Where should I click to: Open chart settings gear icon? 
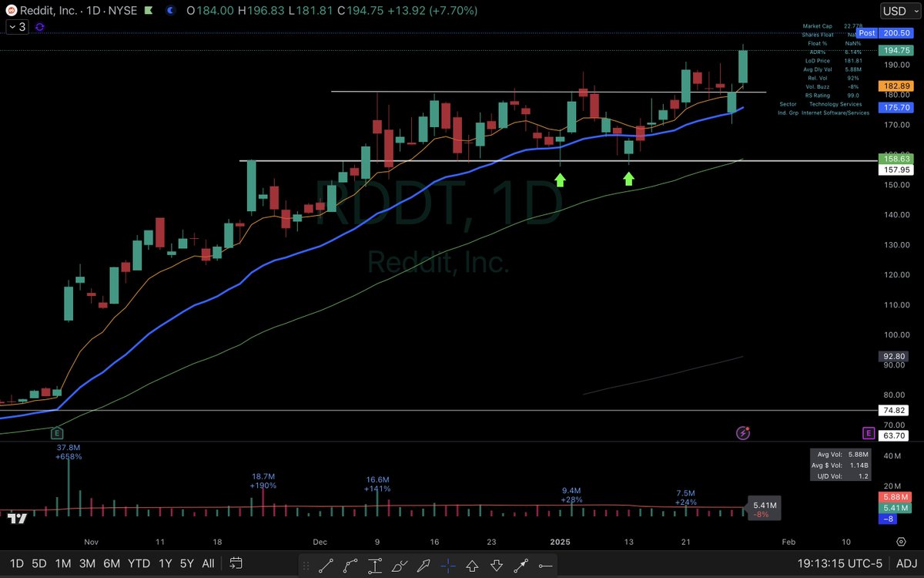[x=901, y=542]
